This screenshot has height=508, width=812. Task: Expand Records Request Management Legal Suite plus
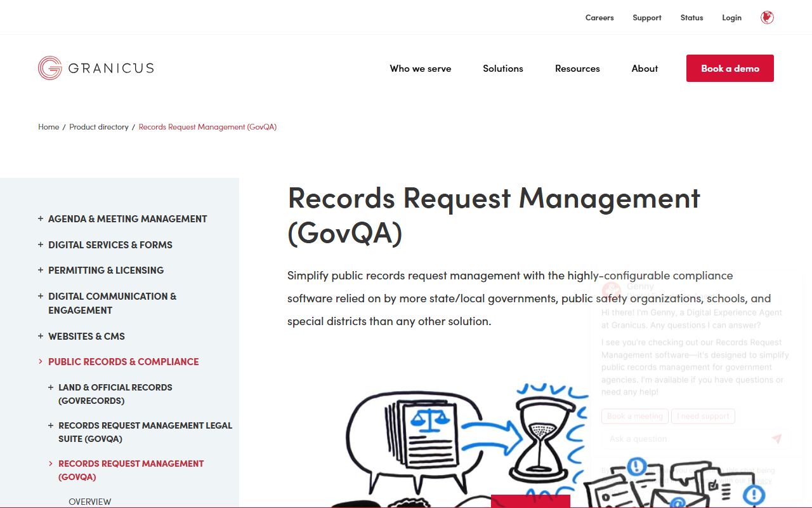coord(51,425)
